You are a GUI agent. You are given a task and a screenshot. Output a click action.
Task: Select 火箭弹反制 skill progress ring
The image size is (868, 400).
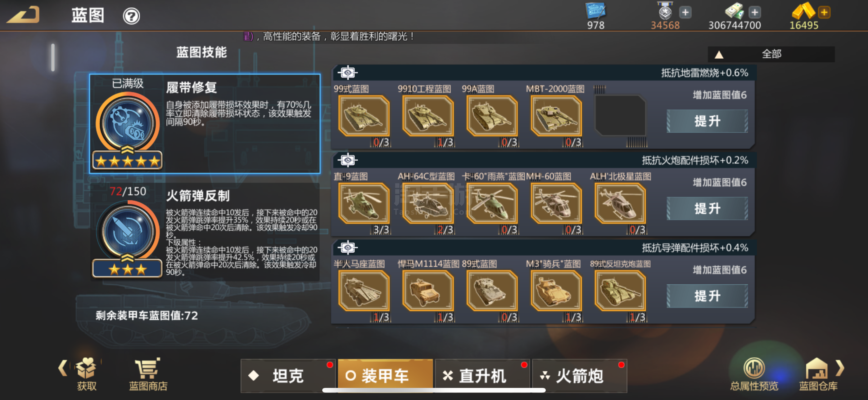[128, 232]
